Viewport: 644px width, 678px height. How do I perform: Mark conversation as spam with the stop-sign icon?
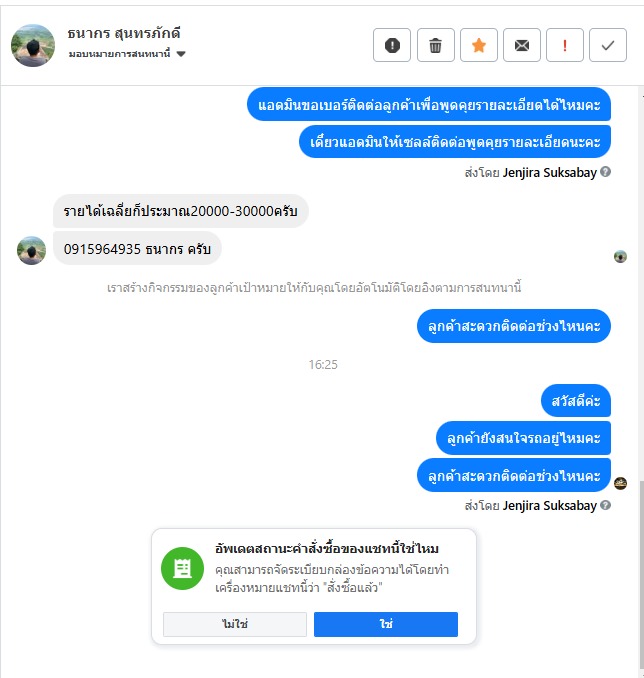(392, 45)
